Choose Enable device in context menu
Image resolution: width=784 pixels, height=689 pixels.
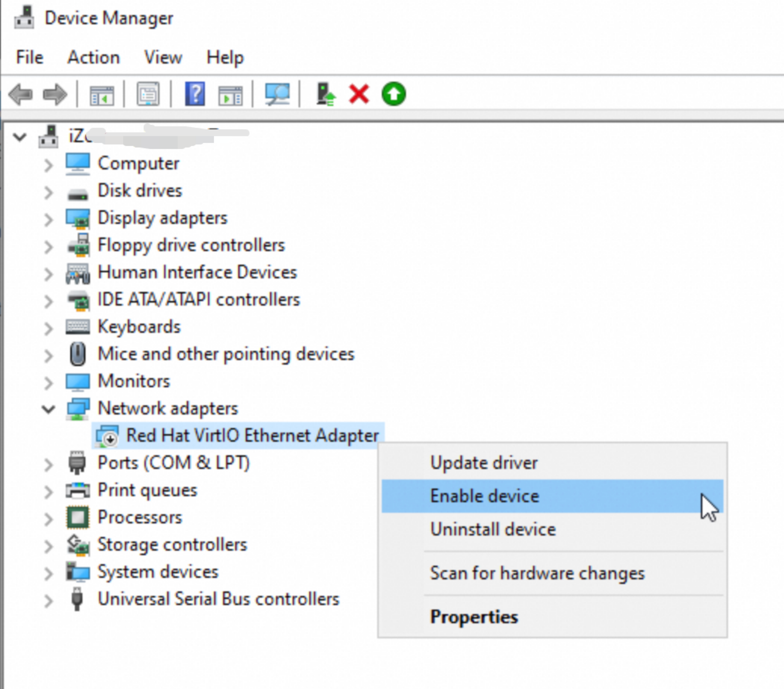pyautogui.click(x=485, y=496)
